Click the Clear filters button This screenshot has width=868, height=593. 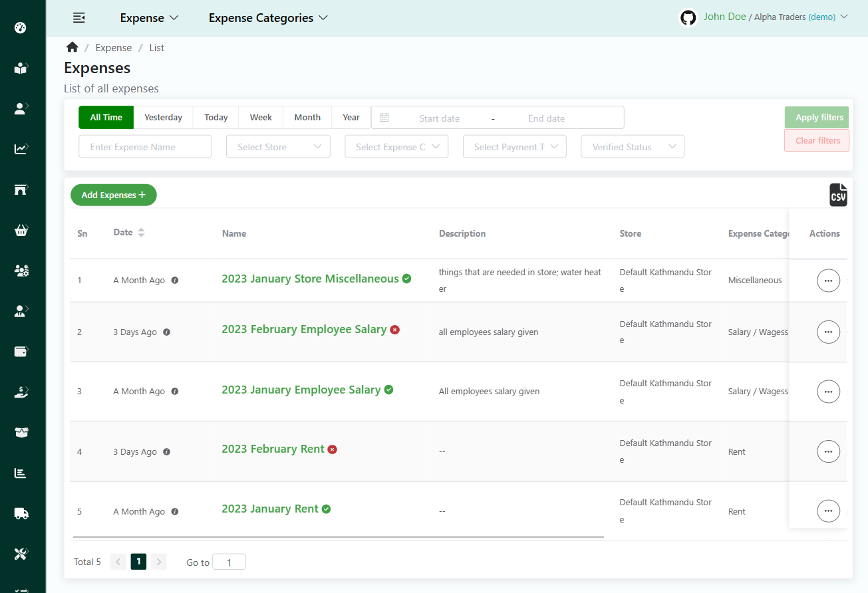[817, 140]
